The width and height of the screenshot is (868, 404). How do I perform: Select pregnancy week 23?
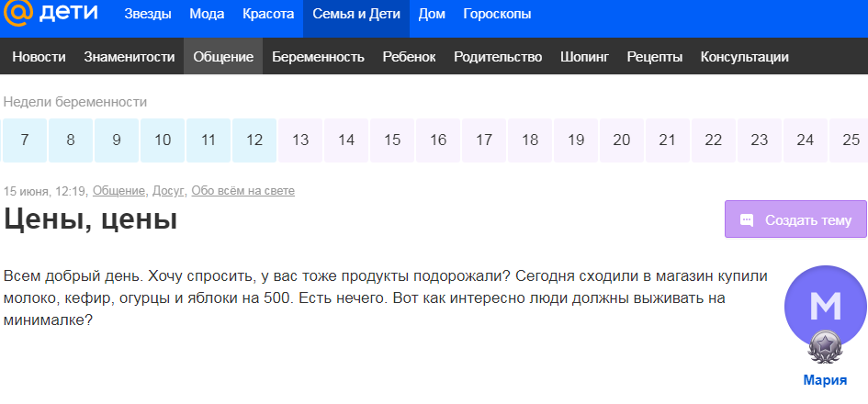coord(760,140)
